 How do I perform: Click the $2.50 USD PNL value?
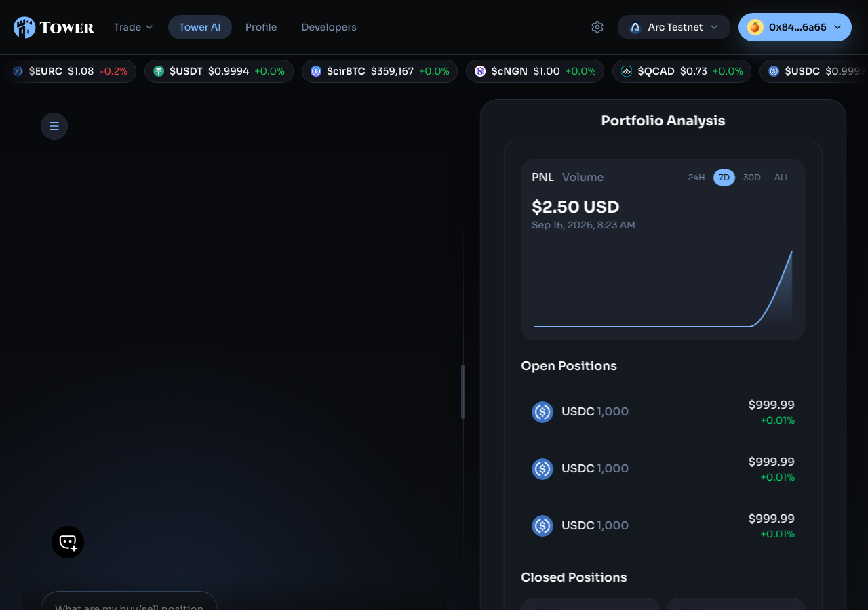tap(576, 207)
